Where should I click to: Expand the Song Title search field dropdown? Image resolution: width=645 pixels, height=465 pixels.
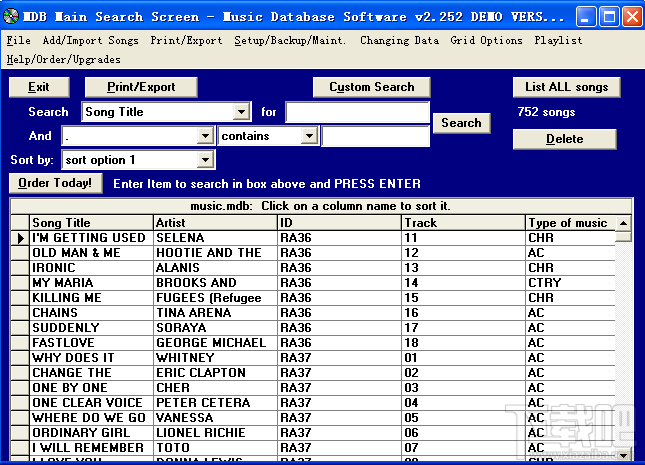(241, 112)
